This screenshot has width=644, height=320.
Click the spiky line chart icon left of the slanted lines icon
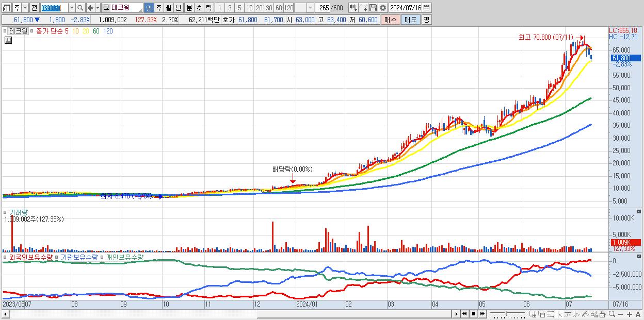pyautogui.click(x=577, y=314)
